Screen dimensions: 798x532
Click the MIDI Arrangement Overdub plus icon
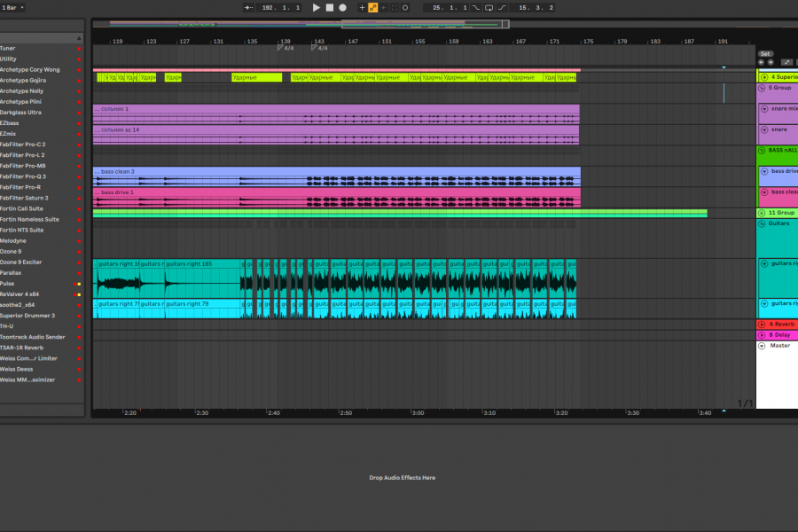click(362, 7)
